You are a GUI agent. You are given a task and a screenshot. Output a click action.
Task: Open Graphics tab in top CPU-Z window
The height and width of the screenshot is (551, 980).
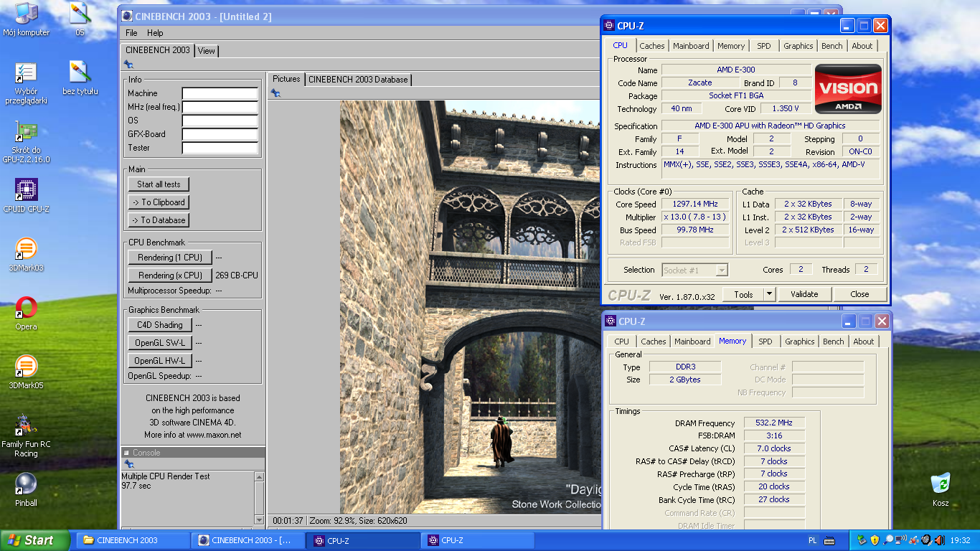[x=798, y=46]
